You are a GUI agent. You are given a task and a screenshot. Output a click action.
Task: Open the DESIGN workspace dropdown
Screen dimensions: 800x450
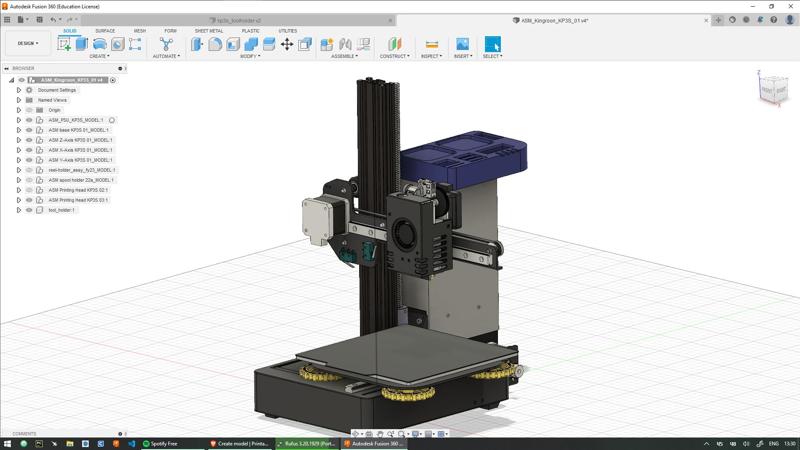28,43
